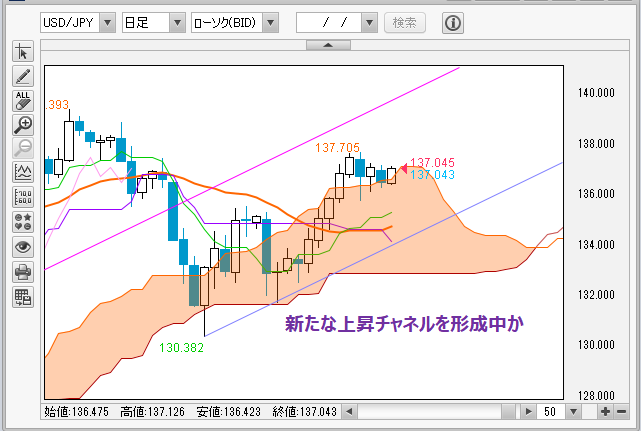Print the chart with printer icon
Screen dimensions: 641x431
(x=23, y=272)
